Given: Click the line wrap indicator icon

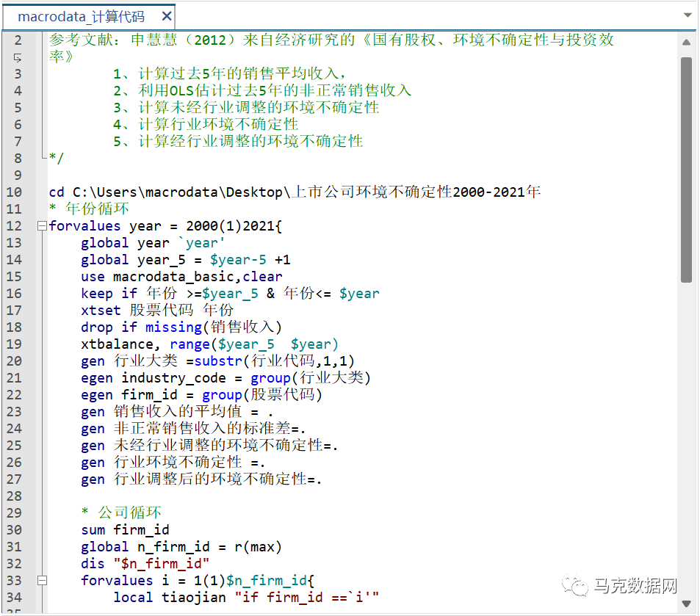Looking at the screenshot, I should click(x=18, y=57).
